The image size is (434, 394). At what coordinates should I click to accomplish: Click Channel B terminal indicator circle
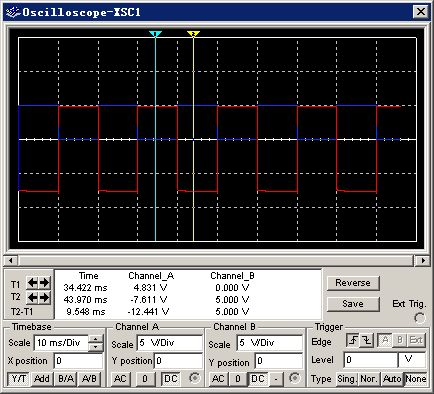(295, 378)
